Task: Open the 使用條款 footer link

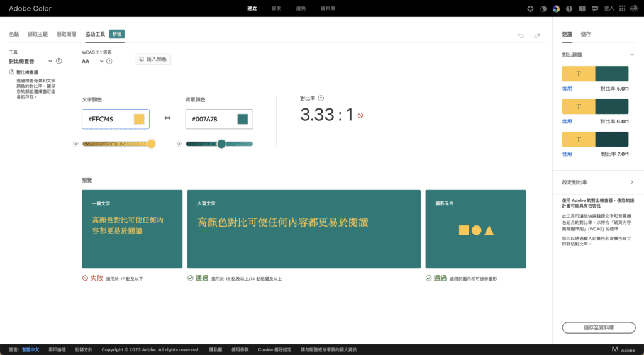Action: [240, 350]
